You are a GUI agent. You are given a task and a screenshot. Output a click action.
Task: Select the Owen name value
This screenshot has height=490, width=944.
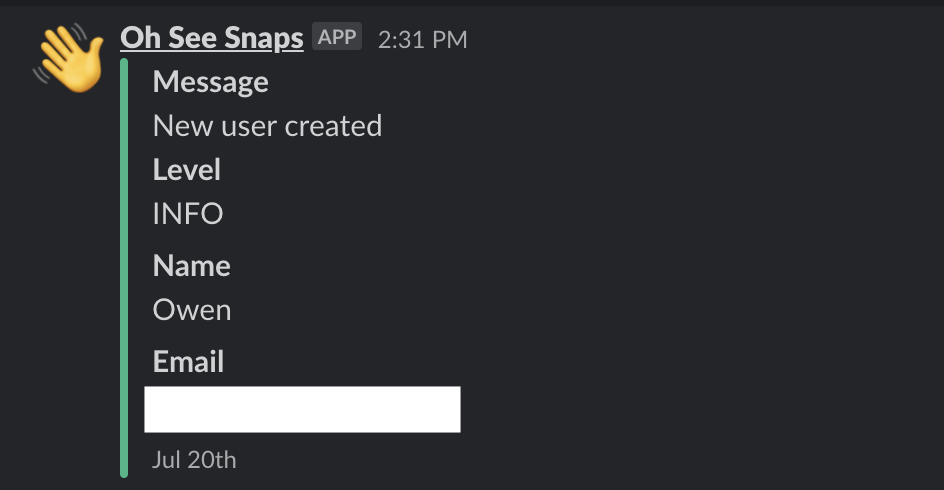(191, 310)
